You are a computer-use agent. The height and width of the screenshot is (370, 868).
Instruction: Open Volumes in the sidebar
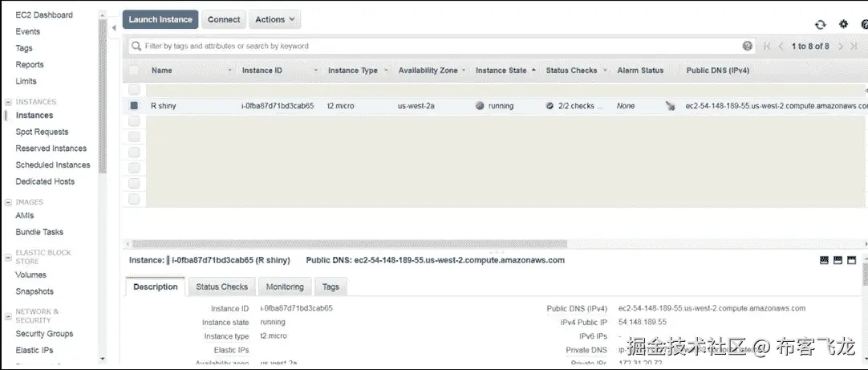(x=31, y=274)
